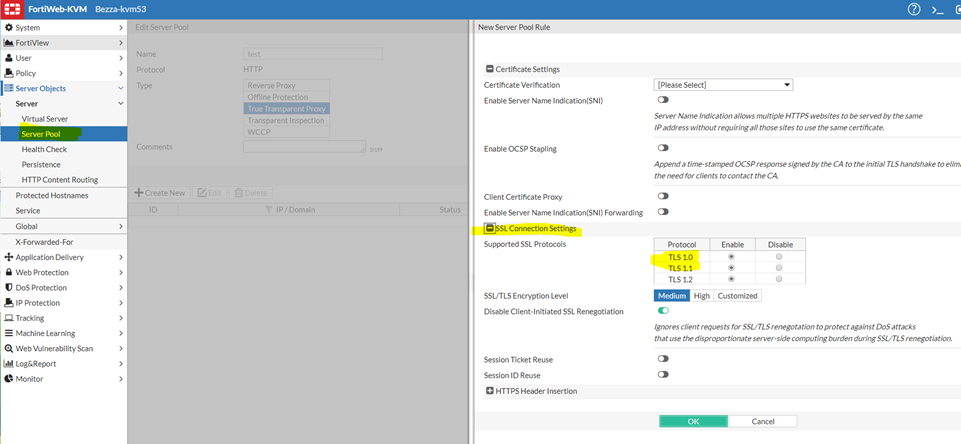Click the FortiView icon in sidebar
Screen dimensions: 961x444
pyautogui.click(x=8, y=43)
